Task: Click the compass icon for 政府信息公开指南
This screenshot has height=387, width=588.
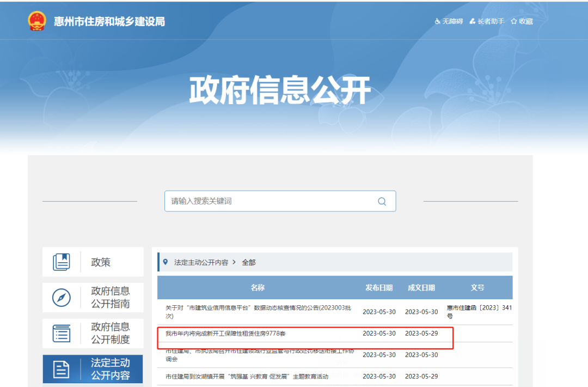Action: tap(62, 298)
